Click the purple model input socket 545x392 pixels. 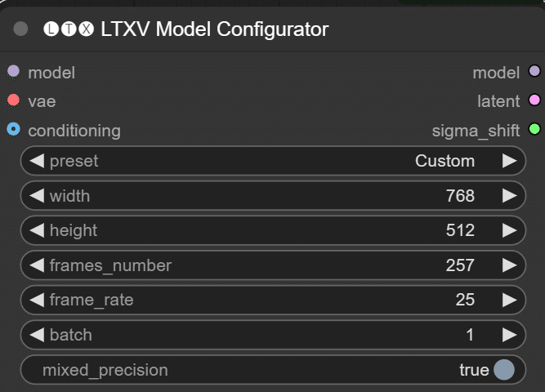tap(14, 71)
